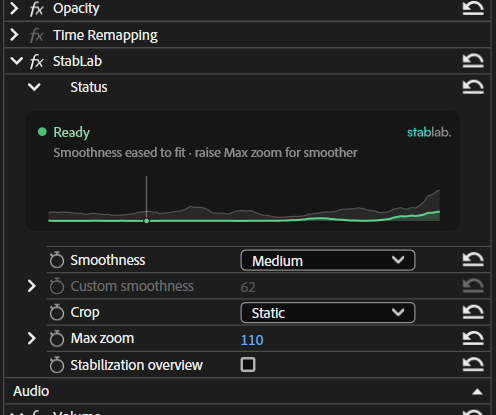
Task: Click the Custom smoothness value 62
Action: (x=248, y=287)
